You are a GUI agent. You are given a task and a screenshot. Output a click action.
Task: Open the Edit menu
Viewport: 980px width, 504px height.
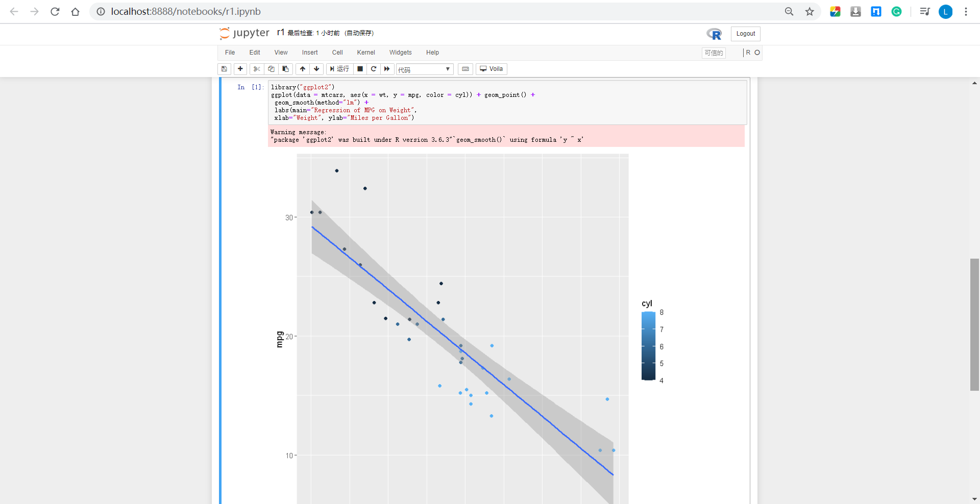tap(255, 53)
